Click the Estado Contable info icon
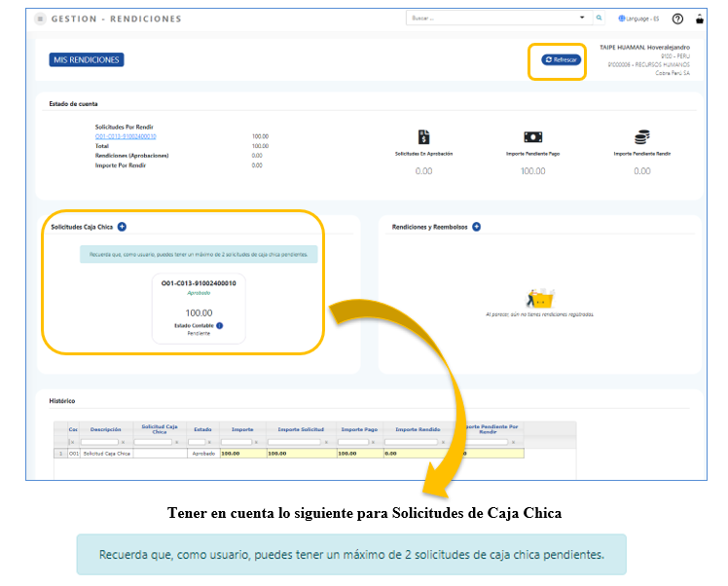728x586 pixels. (220, 325)
